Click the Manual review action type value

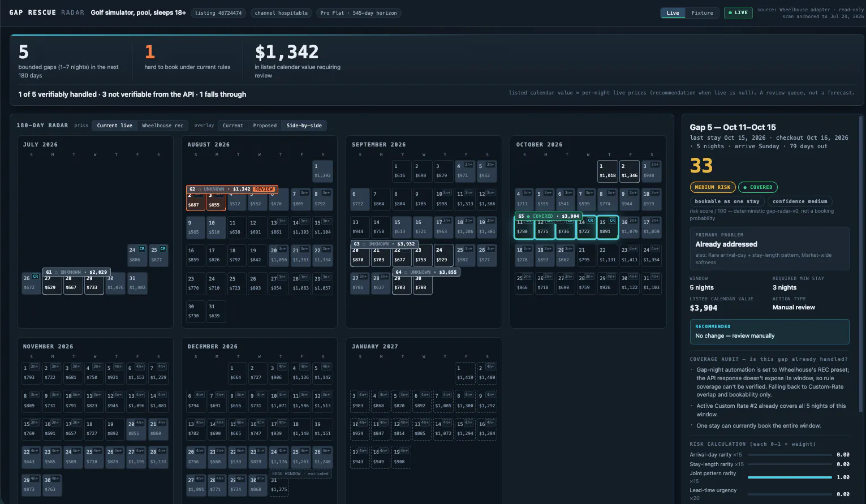point(794,308)
